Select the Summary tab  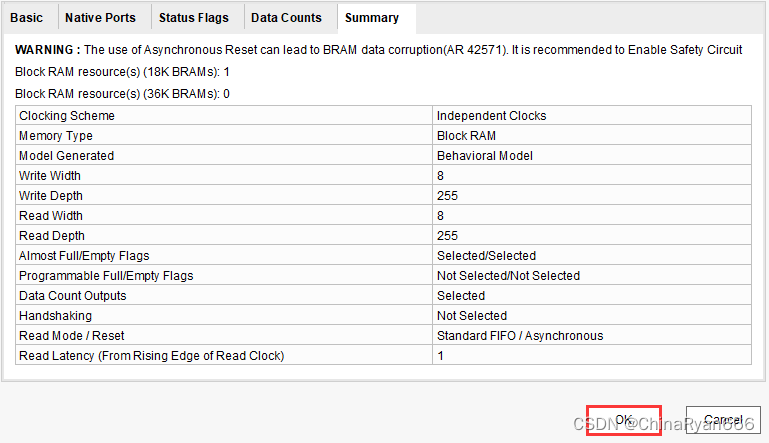point(372,18)
